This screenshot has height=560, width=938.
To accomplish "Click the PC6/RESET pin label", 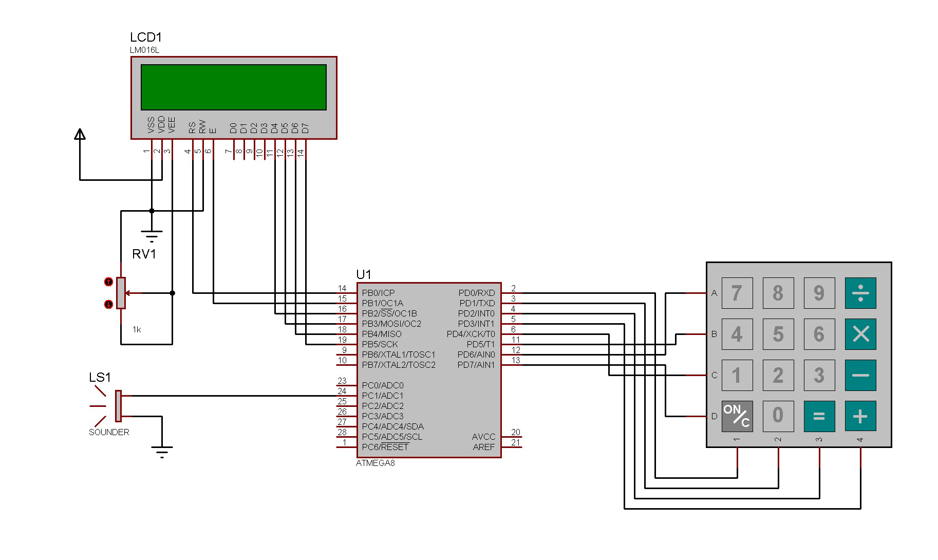I will point(385,447).
